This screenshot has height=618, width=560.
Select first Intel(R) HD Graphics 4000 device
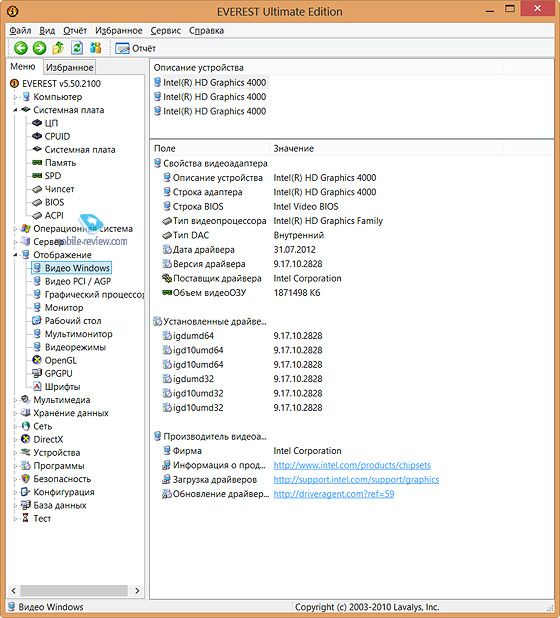[x=210, y=82]
